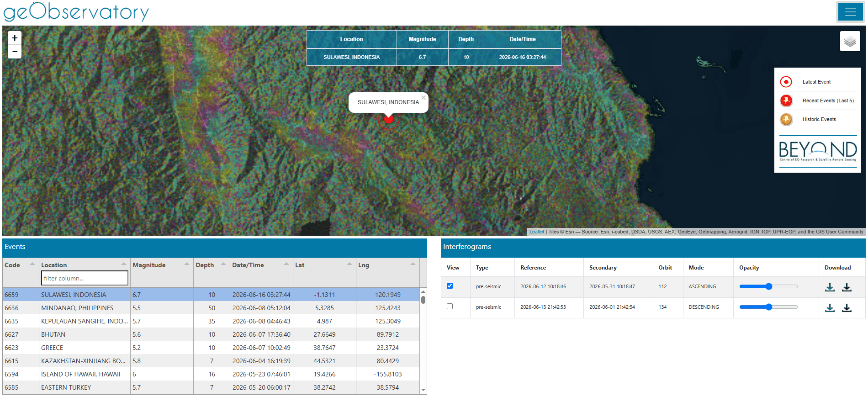This screenshot has height=402, width=868.
Task: Open the Leaflet attribution link
Action: [x=537, y=232]
